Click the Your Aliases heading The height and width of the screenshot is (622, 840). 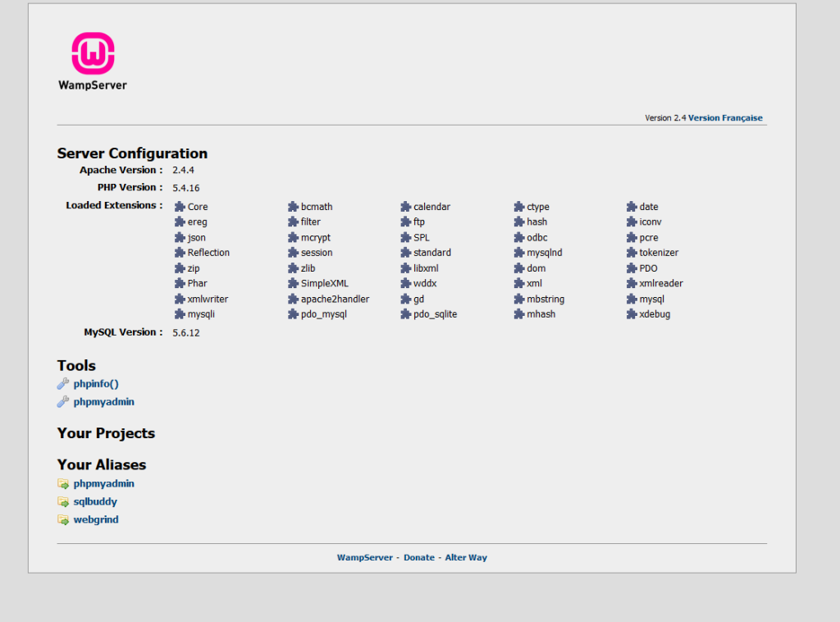[x=102, y=464]
